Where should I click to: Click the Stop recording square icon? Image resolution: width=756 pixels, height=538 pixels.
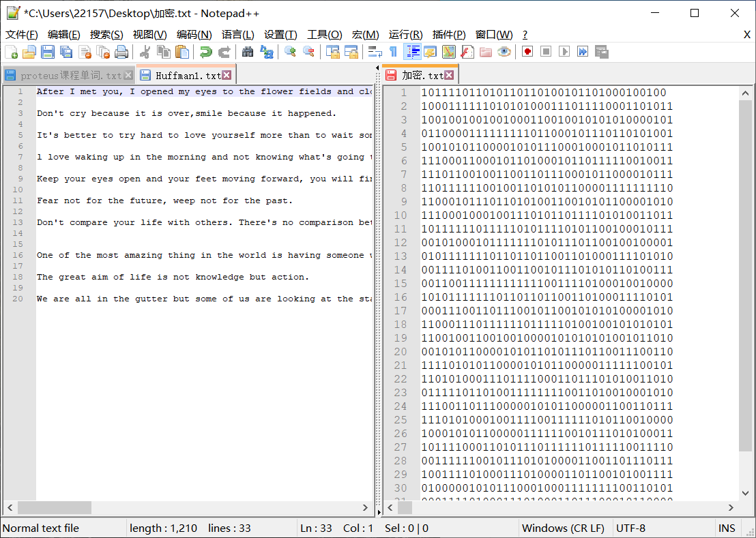(546, 52)
